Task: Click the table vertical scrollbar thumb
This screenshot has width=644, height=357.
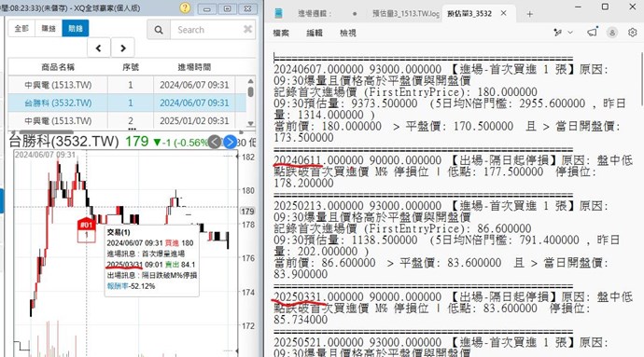Action: [250, 91]
